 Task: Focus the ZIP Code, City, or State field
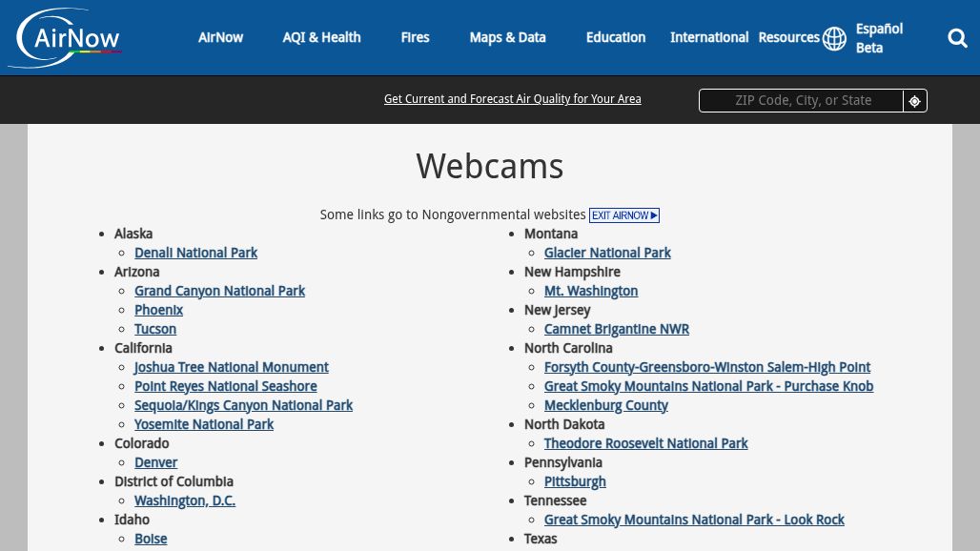pos(801,101)
